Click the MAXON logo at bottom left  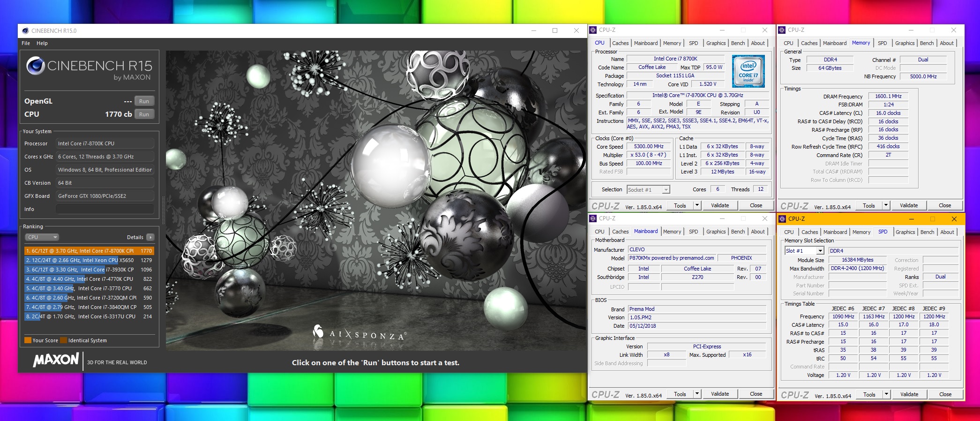pos(56,360)
